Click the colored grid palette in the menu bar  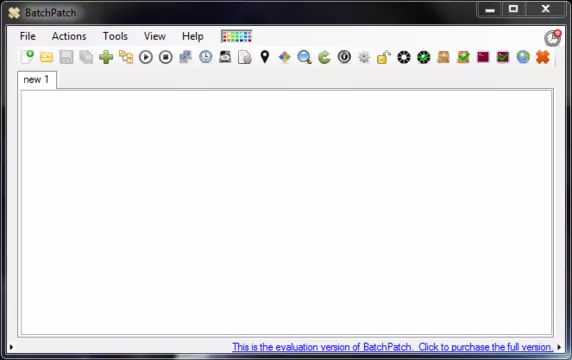(x=236, y=36)
